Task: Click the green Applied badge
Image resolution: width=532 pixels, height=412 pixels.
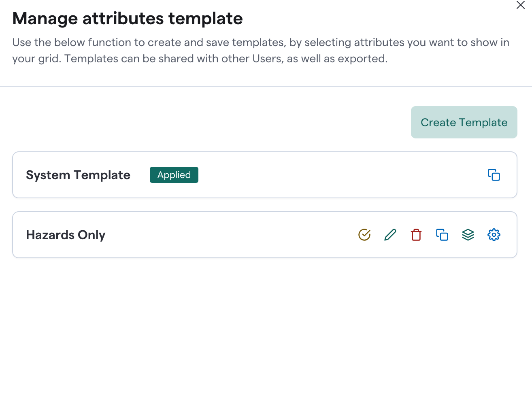Action: click(x=174, y=175)
